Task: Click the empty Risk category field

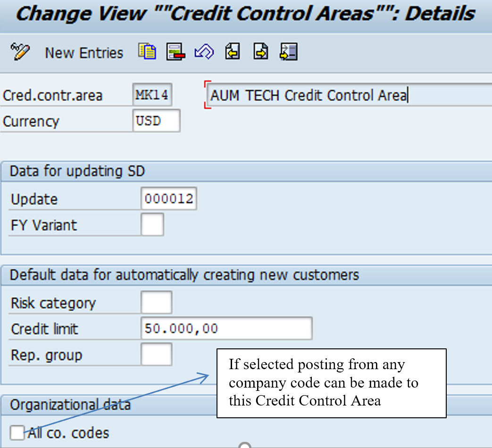Action: click(x=156, y=303)
